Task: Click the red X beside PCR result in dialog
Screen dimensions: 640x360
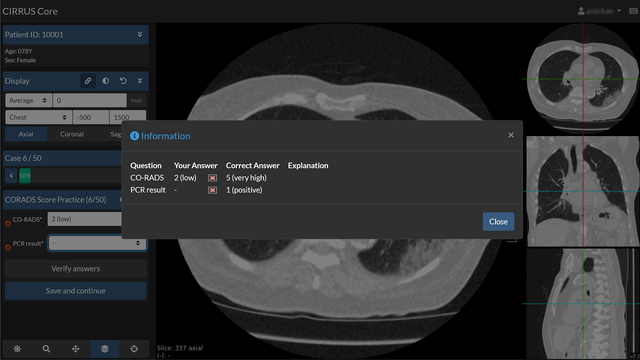Action: coord(212,190)
